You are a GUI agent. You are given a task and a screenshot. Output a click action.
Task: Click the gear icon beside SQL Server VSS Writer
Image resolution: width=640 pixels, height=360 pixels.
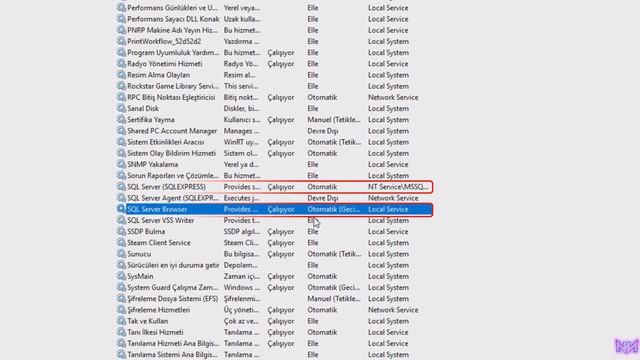point(121,220)
